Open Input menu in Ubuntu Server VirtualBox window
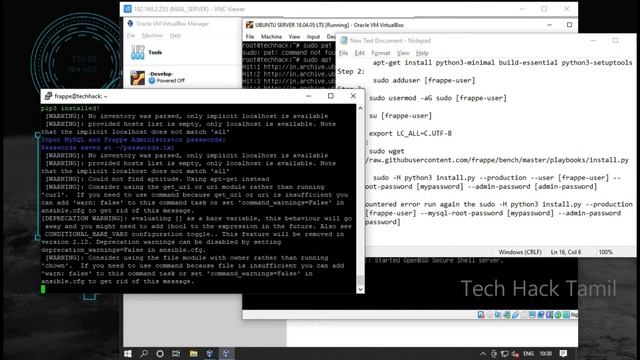Viewport: 640px width, 360px height. [313, 37]
